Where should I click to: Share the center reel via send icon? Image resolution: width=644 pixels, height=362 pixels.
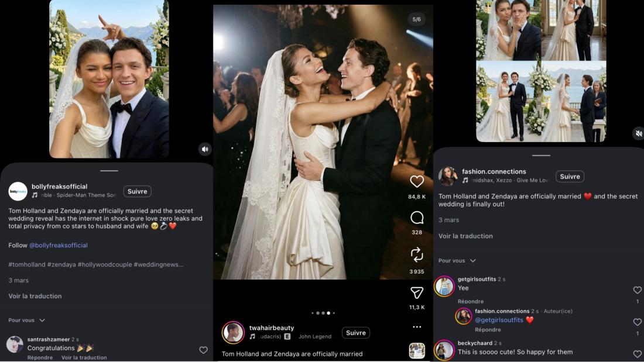coord(417,292)
